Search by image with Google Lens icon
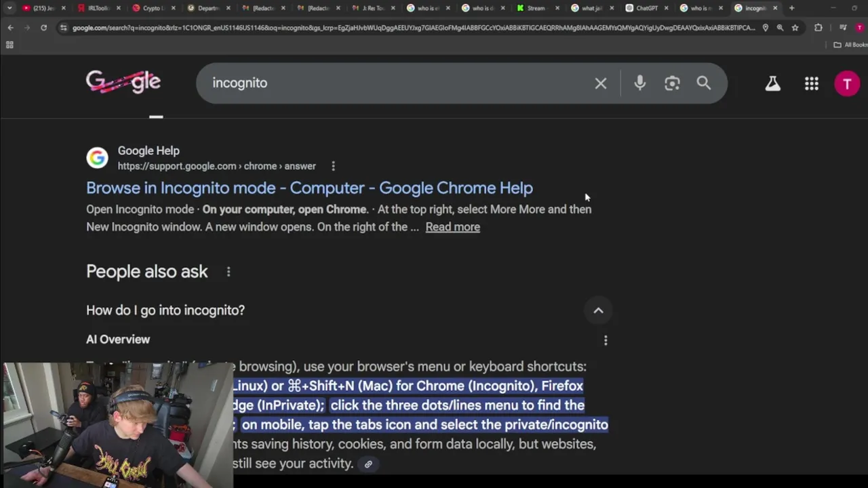This screenshot has width=868, height=488. (x=672, y=83)
